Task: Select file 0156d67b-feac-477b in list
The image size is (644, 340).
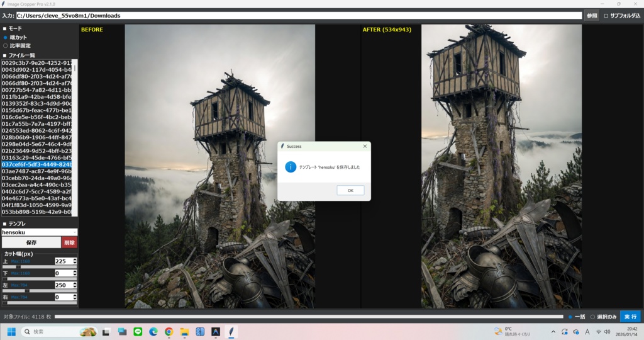Action: [36, 110]
